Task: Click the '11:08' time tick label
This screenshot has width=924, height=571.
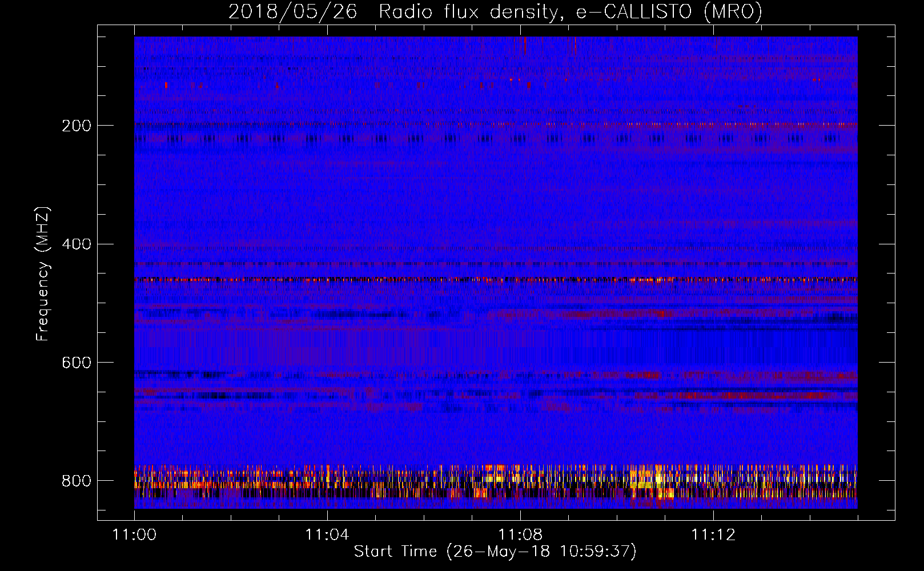Action: tap(520, 535)
